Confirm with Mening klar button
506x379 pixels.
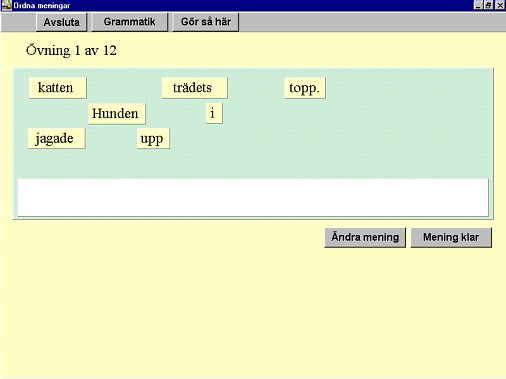(x=451, y=237)
